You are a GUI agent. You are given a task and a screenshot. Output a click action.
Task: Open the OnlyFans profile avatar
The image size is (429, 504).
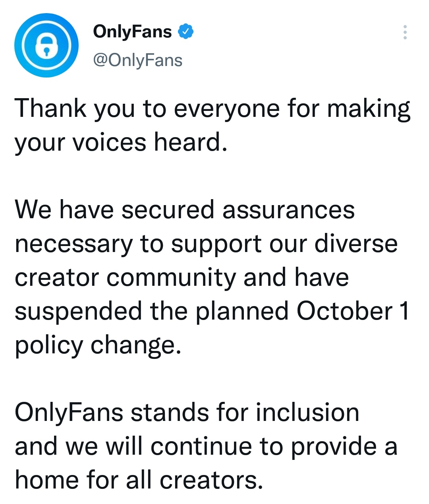(46, 45)
